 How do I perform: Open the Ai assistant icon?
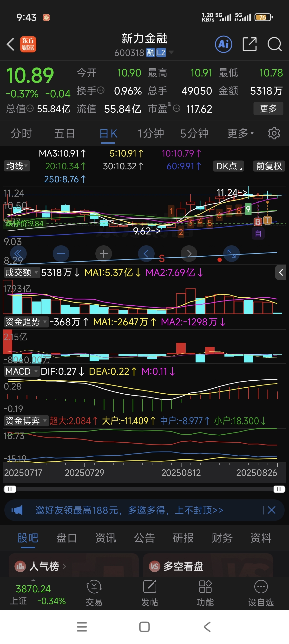(223, 44)
